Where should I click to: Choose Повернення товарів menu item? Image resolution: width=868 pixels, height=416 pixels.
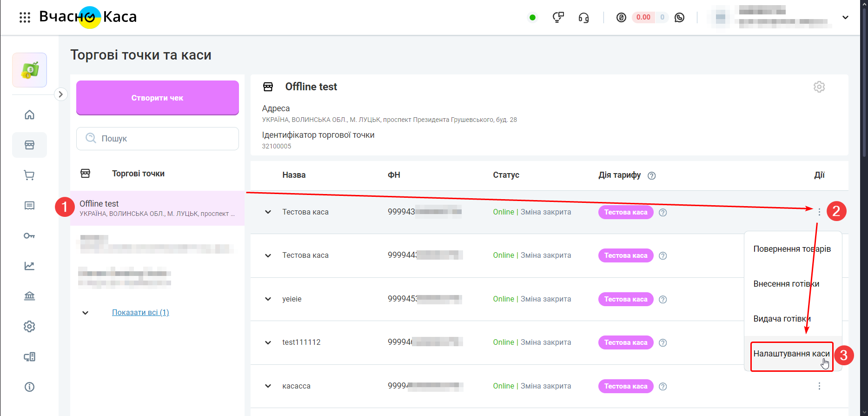[x=792, y=249]
